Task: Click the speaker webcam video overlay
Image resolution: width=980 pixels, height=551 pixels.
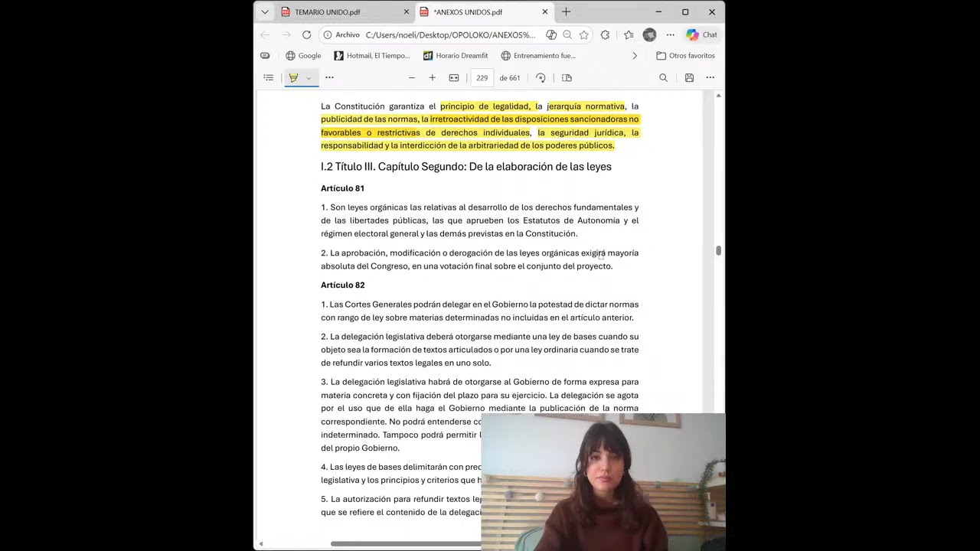Action: tap(603, 482)
